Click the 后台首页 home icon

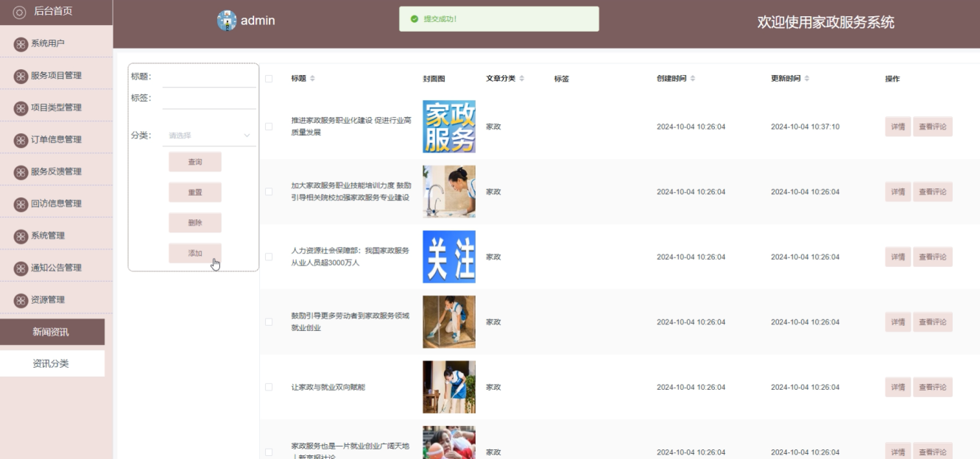click(20, 12)
